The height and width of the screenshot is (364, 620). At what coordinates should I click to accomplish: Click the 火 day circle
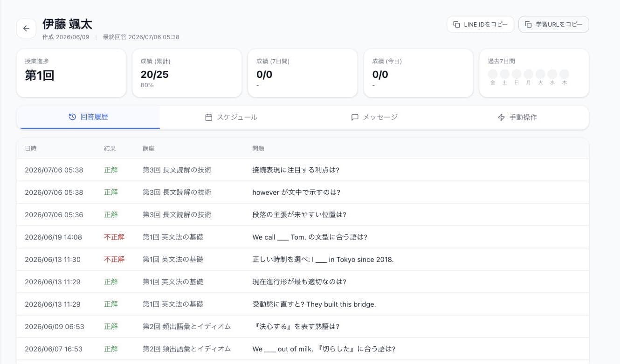tap(540, 74)
